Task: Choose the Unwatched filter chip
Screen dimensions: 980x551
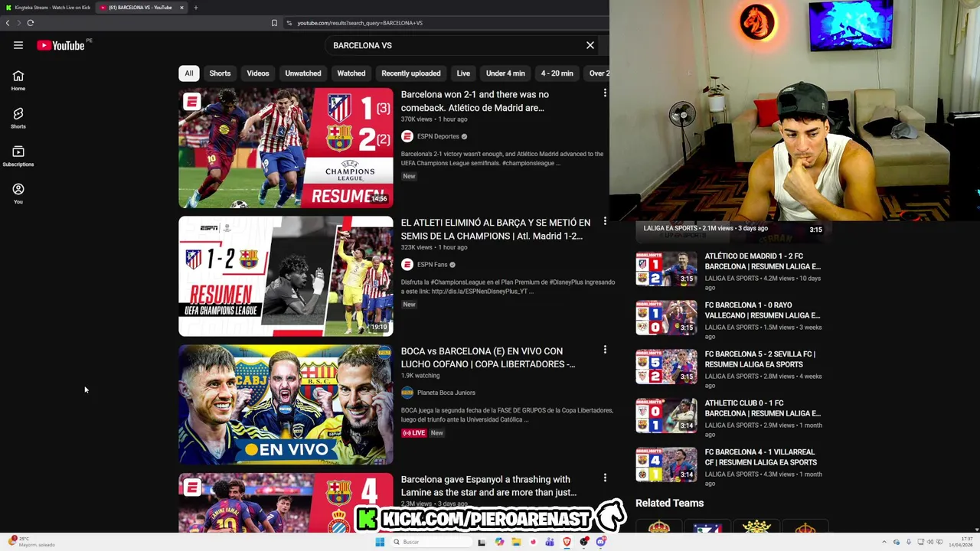Action: click(x=303, y=73)
